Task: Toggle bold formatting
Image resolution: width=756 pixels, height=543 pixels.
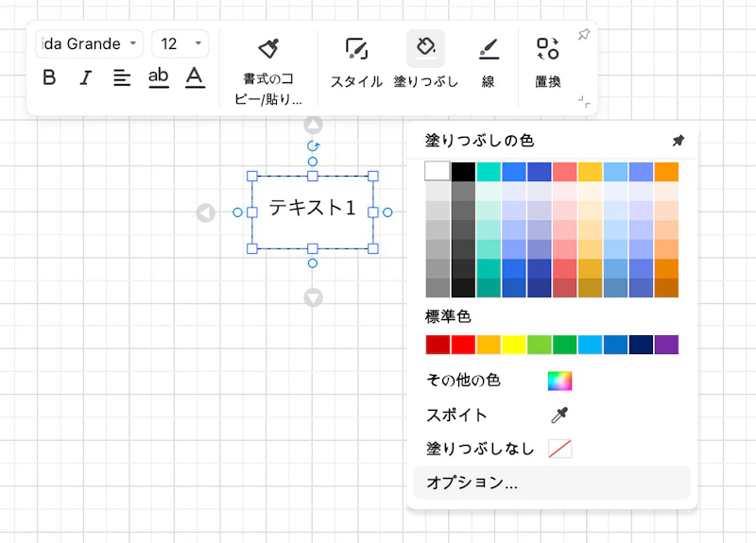Action: click(x=50, y=77)
